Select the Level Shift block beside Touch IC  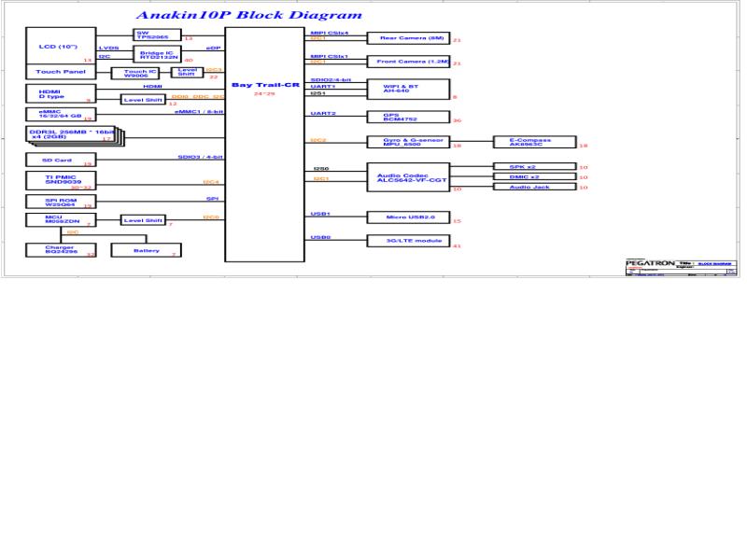tap(188, 72)
